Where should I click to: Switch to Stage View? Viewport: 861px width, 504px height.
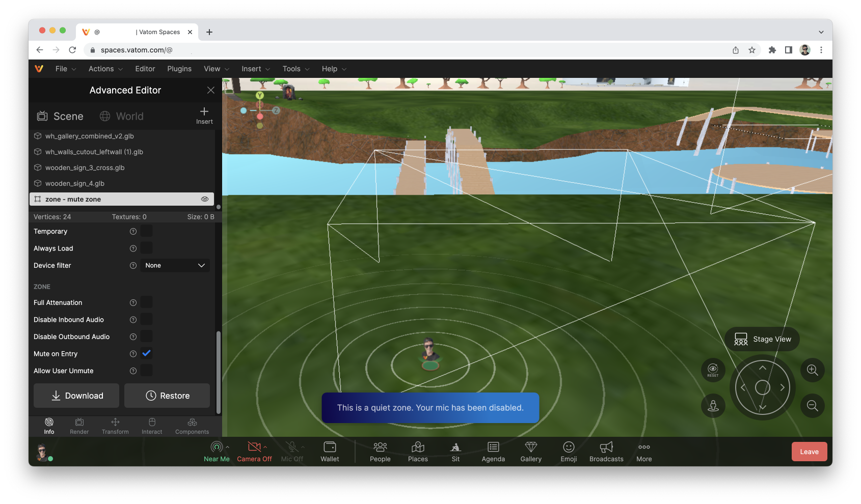coord(762,339)
